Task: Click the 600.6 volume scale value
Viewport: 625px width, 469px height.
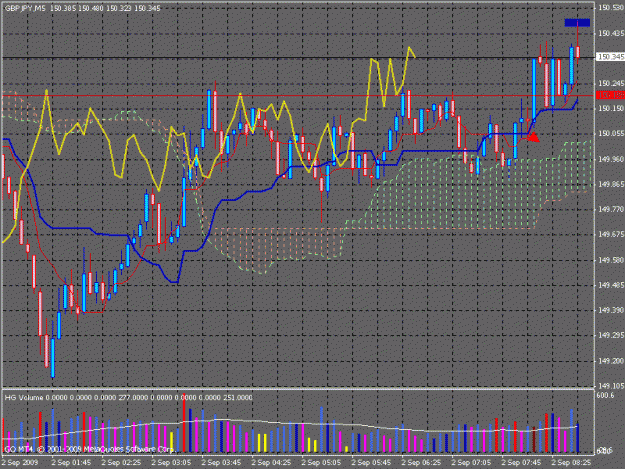Action: 605,396
